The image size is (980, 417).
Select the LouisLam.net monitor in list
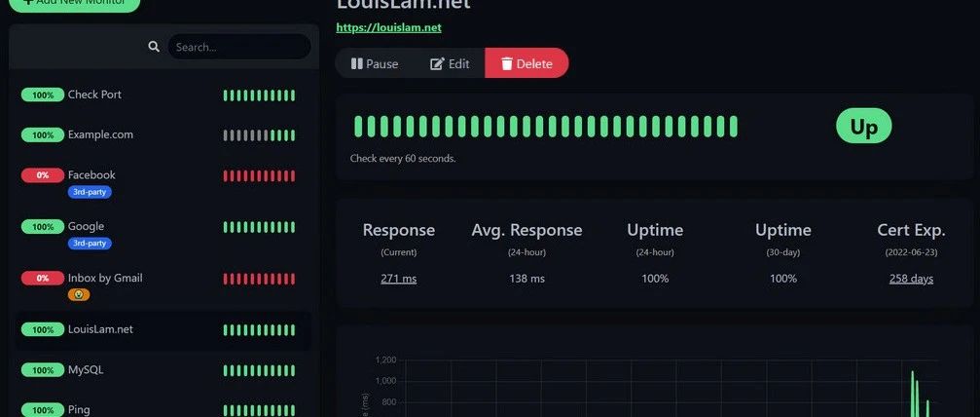pyautogui.click(x=163, y=330)
